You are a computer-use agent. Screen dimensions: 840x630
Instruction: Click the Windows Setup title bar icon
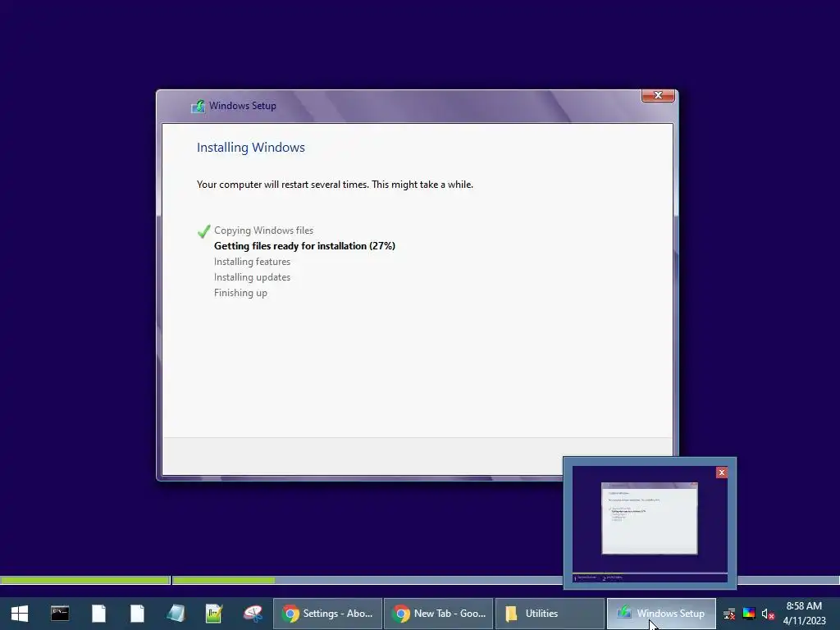[x=199, y=106]
